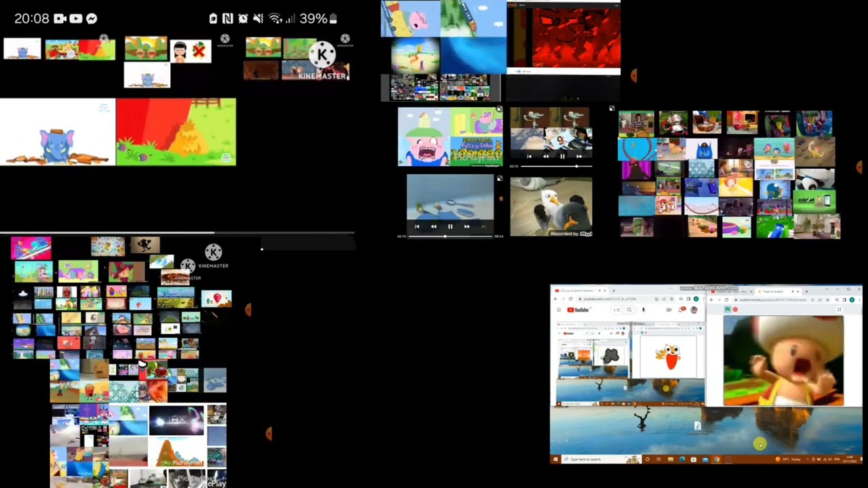The width and height of the screenshot is (868, 488).
Task: Open the YouTube hamburger menu
Action: click(559, 310)
